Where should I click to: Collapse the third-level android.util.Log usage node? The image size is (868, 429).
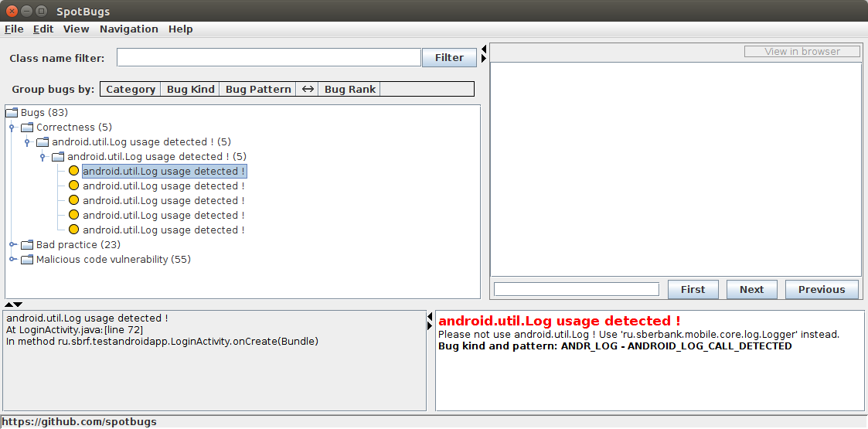click(43, 157)
